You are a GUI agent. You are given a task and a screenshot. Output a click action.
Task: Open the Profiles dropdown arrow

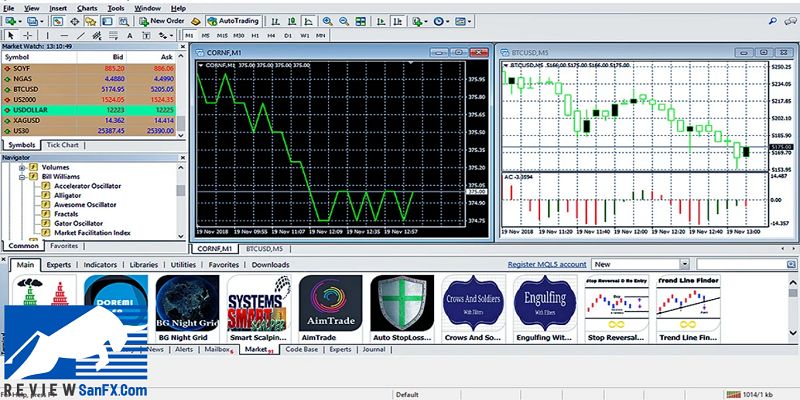42,21
